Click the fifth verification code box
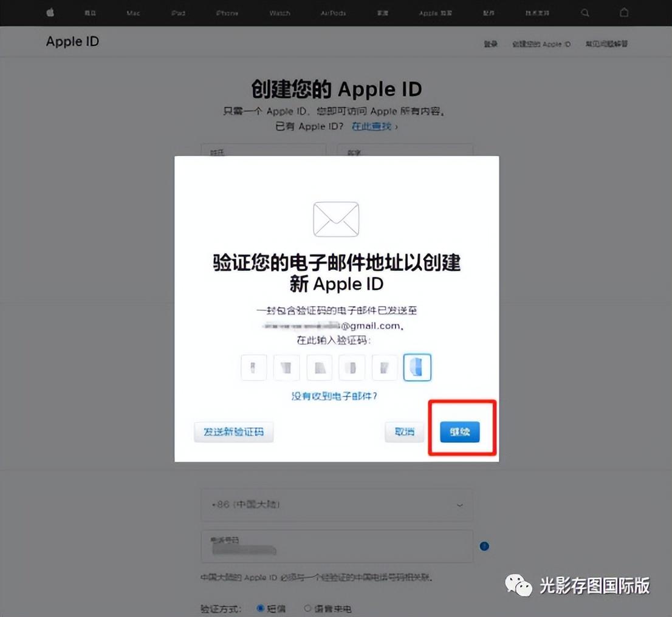Viewport: 672px width, 617px height. (x=385, y=367)
